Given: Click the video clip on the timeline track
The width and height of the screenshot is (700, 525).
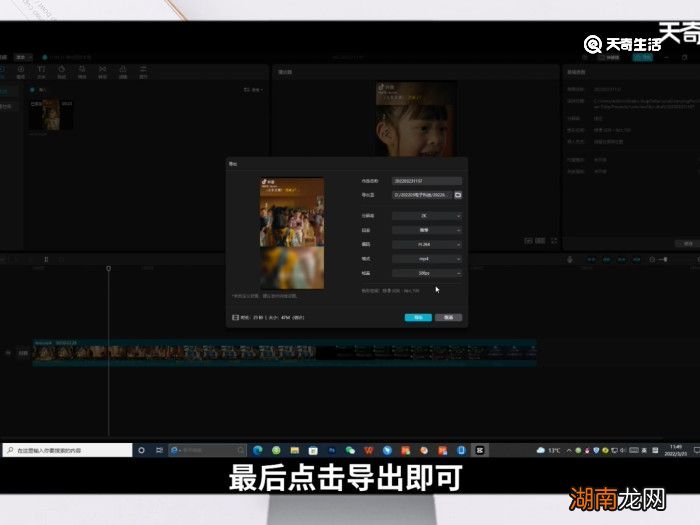Looking at the screenshot, I should point(285,353).
